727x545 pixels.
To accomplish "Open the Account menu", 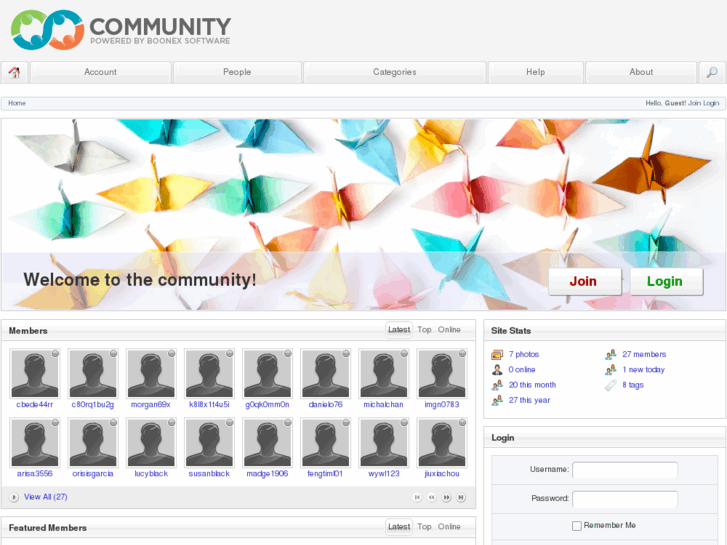I will coord(101,72).
